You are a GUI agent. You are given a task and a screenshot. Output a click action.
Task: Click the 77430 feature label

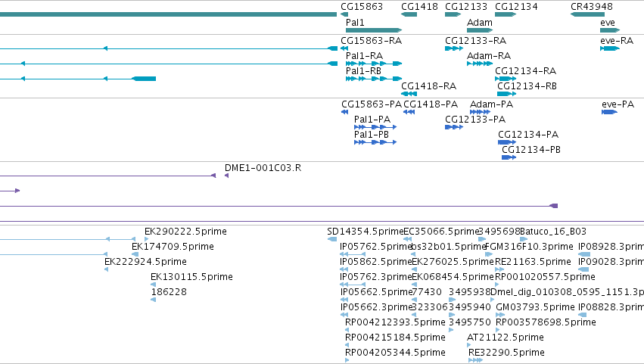[427, 292]
